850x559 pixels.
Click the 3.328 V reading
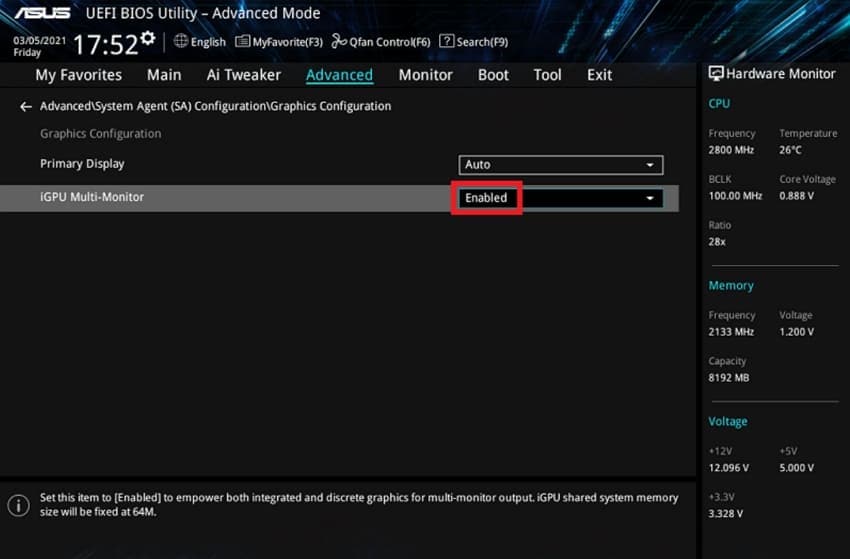[725, 513]
